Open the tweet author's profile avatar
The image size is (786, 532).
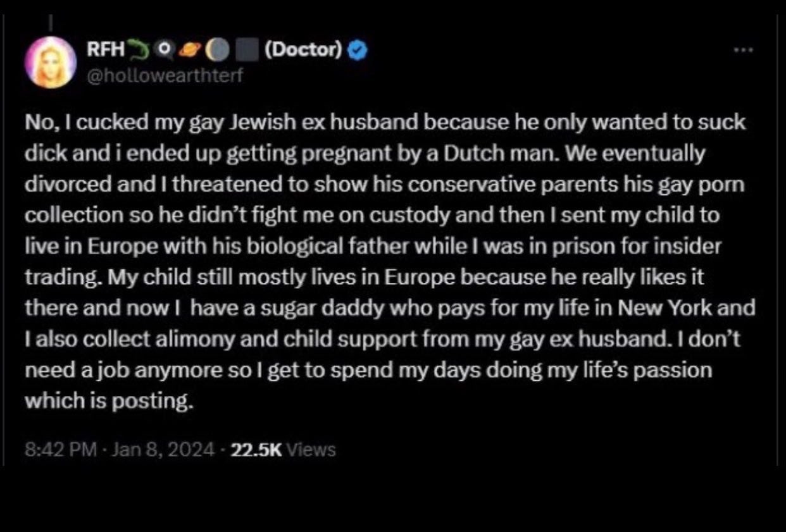[50, 62]
